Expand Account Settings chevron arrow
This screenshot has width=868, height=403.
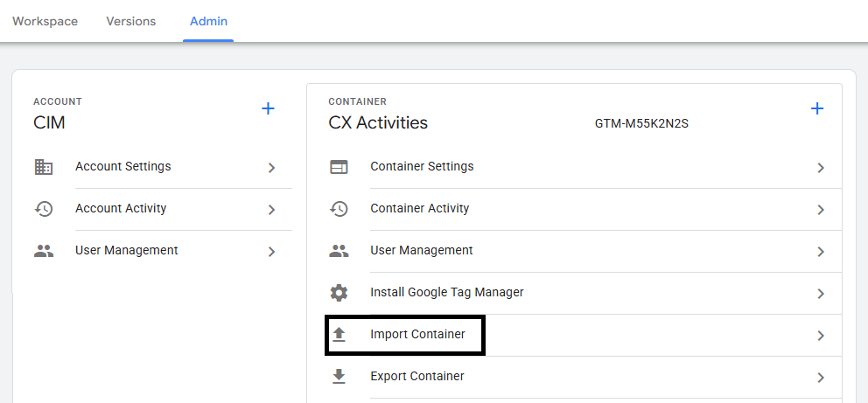point(272,168)
